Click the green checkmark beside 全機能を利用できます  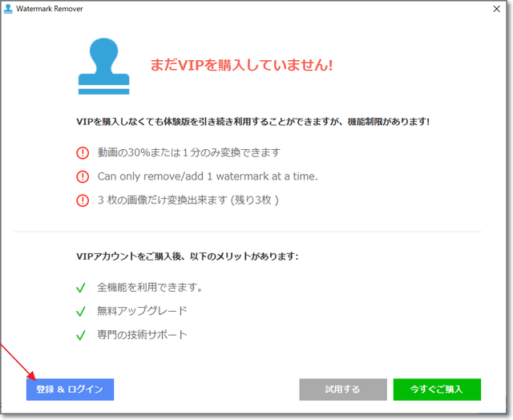[x=80, y=288]
